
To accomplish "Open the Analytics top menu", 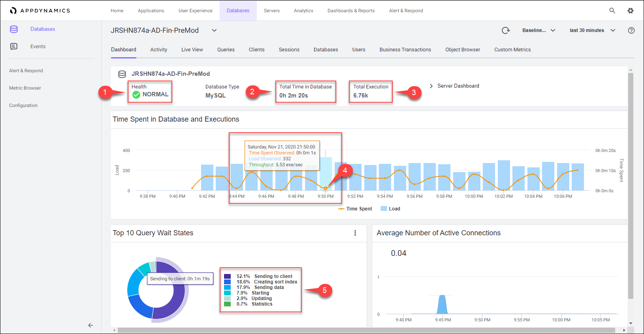I will [x=303, y=11].
